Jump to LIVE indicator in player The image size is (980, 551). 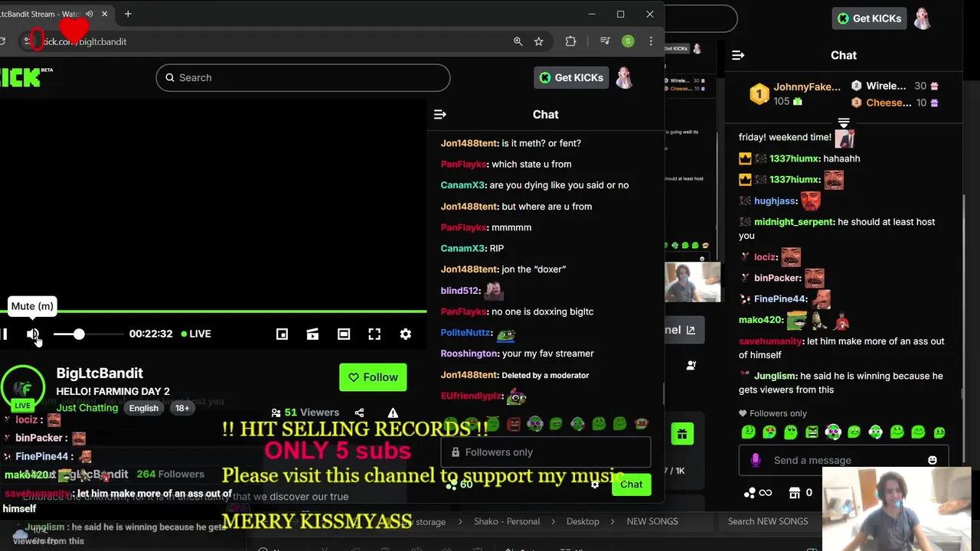click(196, 334)
